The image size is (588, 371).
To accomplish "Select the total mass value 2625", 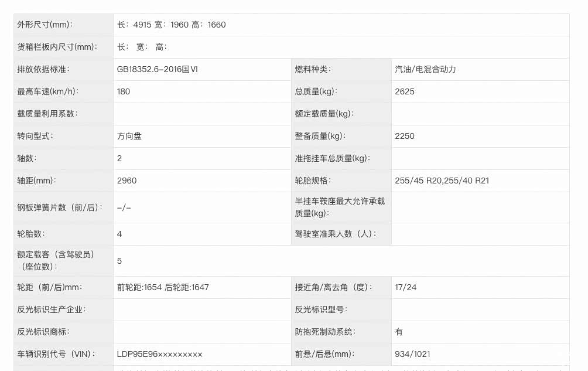I will pyautogui.click(x=405, y=91).
